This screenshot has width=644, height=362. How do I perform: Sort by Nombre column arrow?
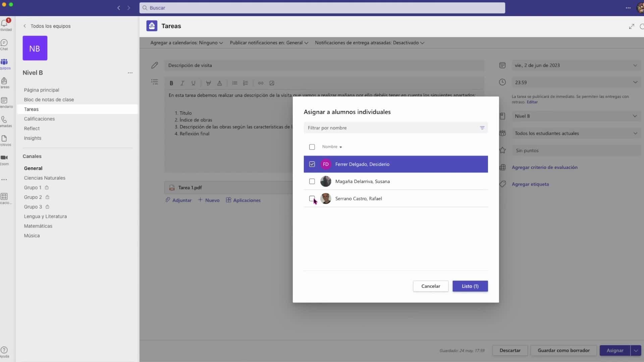[x=340, y=147]
